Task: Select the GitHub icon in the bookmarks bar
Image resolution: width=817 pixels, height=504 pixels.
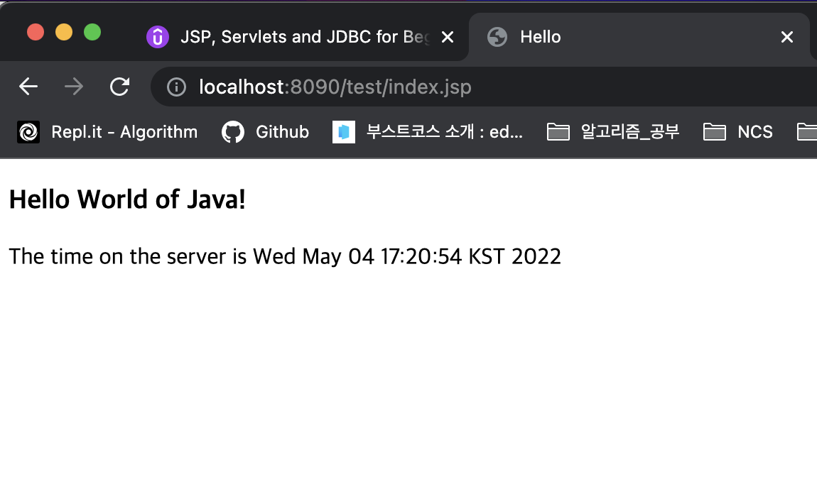Action: [x=232, y=131]
